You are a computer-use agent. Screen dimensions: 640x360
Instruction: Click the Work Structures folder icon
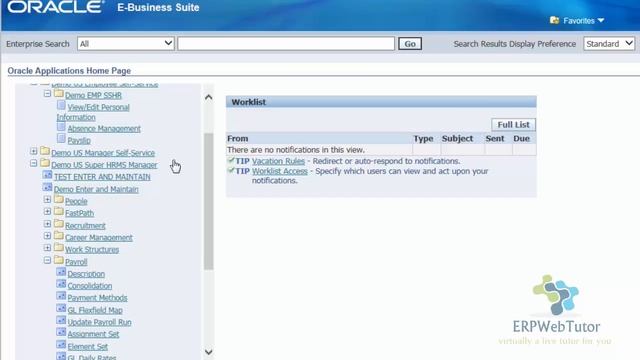pos(59,248)
